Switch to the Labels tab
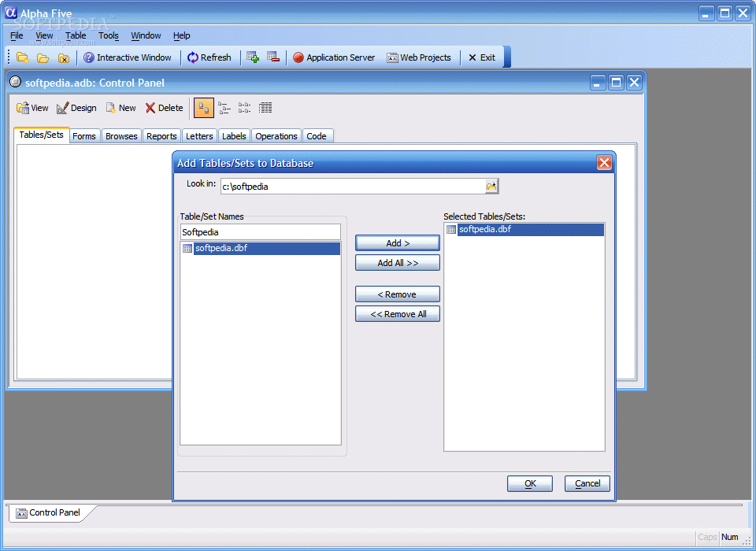The image size is (756, 551). [235, 136]
